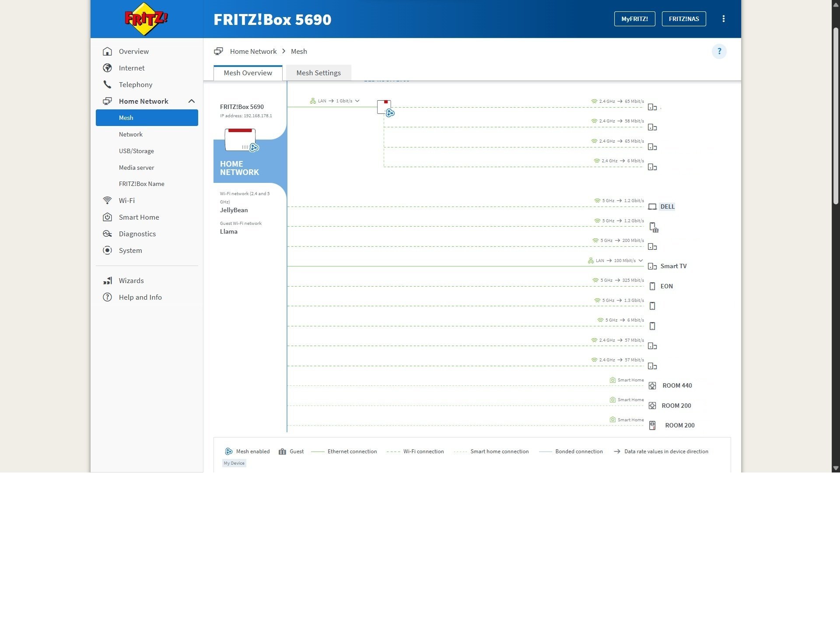
Task: Click the Wizards icon
Action: pyautogui.click(x=107, y=280)
